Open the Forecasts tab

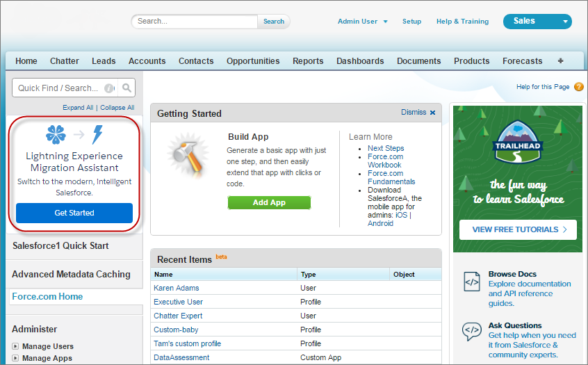click(523, 60)
